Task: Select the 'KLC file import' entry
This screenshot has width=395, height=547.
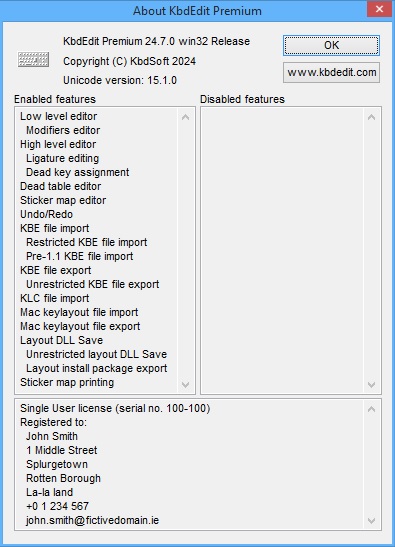Action: pos(54,298)
